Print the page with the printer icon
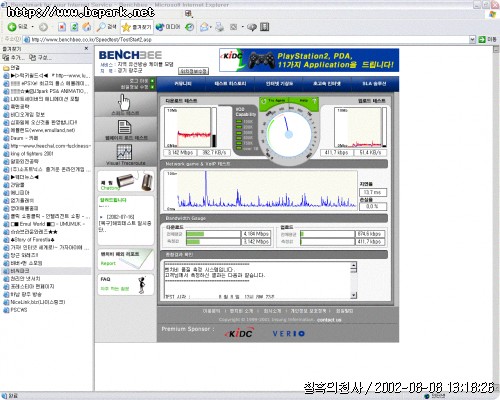 coord(219,27)
